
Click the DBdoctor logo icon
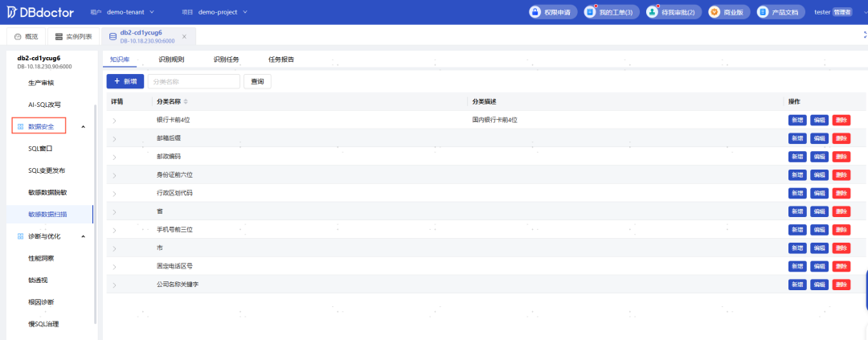pyautogui.click(x=12, y=11)
